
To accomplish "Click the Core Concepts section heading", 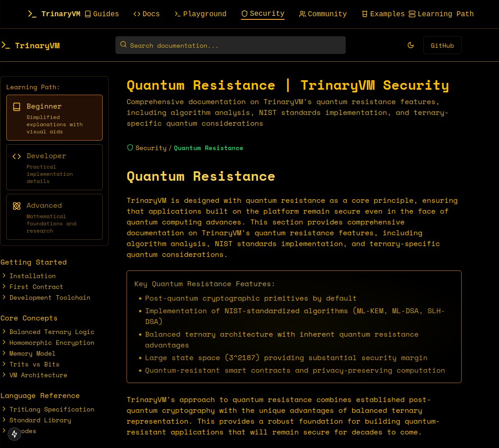I will pos(29,318).
